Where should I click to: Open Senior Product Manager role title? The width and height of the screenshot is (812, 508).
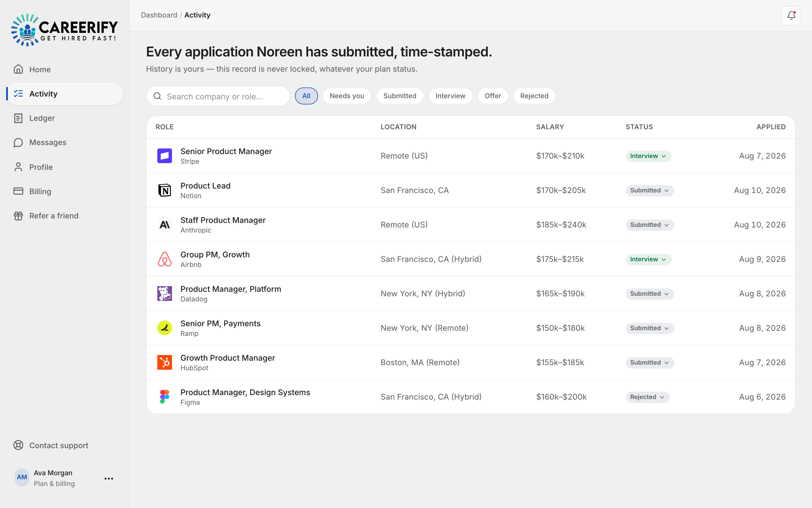[x=226, y=152]
